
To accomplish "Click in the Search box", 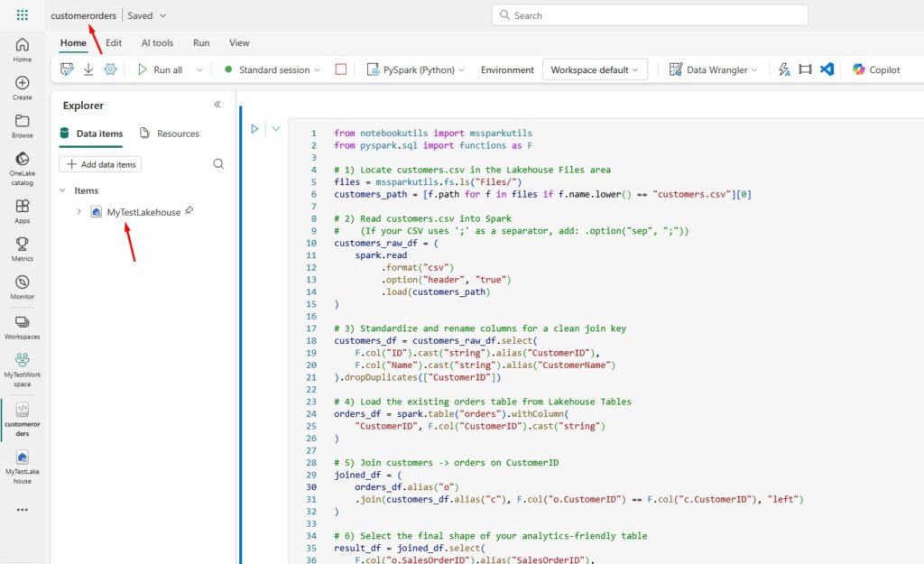I will coord(650,15).
